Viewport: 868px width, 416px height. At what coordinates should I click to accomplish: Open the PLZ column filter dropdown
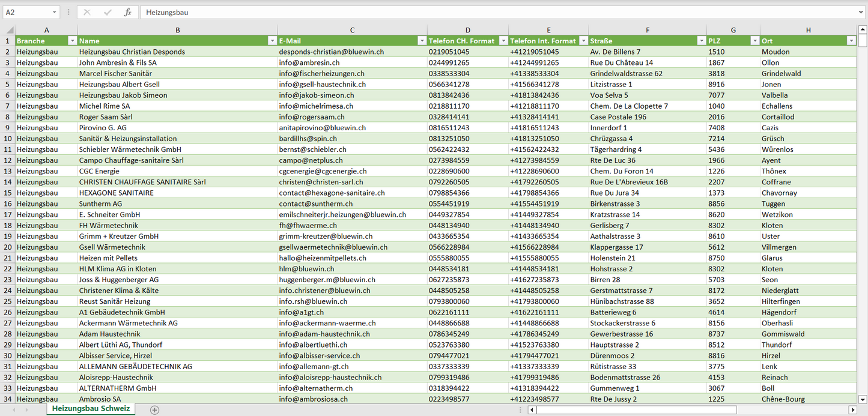click(755, 41)
